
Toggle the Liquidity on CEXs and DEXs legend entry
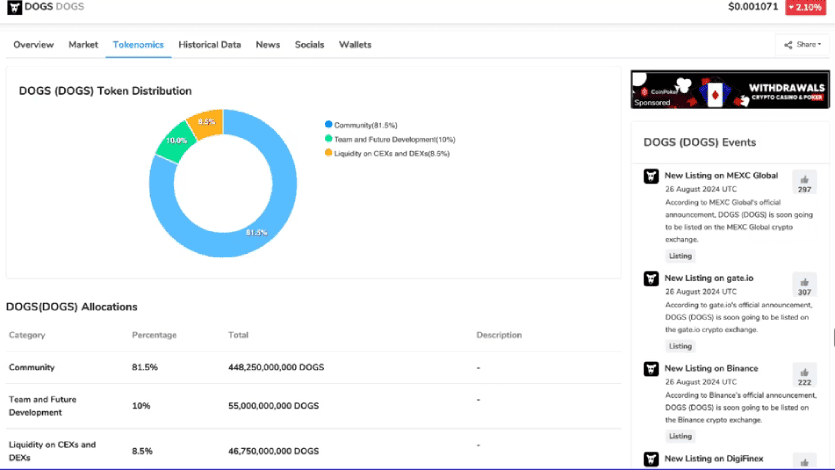tap(386, 153)
